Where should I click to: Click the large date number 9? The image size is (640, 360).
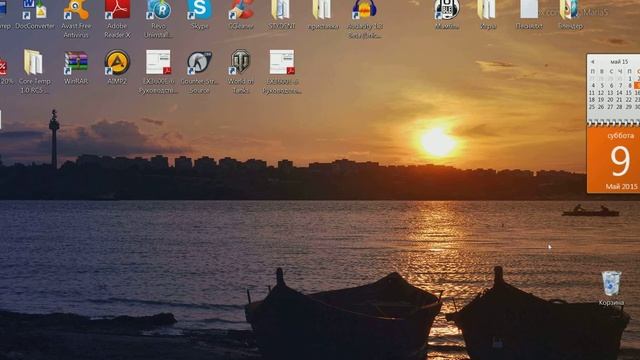(x=620, y=161)
